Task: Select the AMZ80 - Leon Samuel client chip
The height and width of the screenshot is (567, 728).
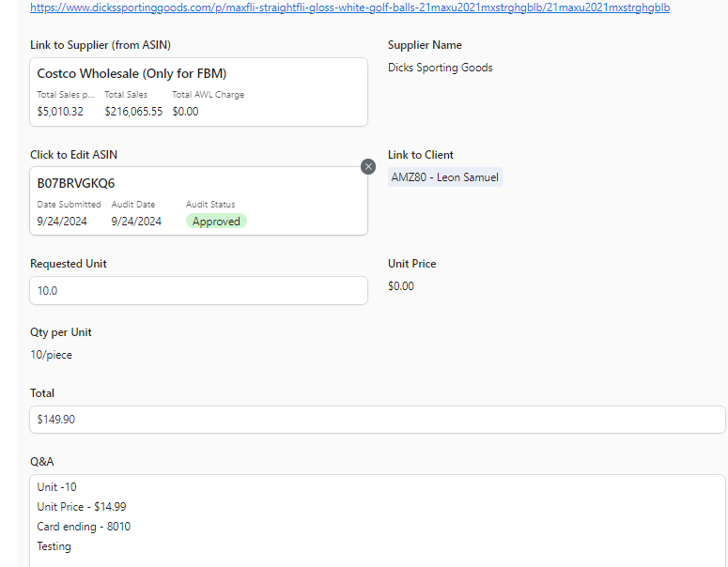Action: pos(445,177)
